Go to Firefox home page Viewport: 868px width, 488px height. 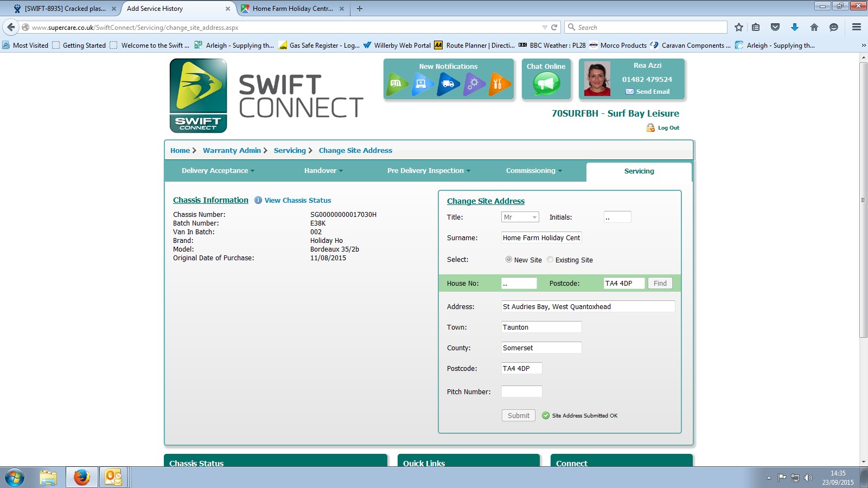click(814, 27)
